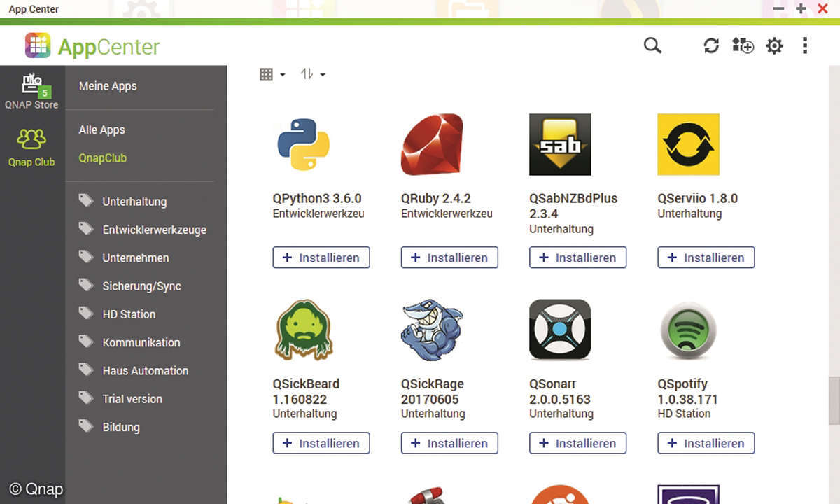This screenshot has height=504, width=840.
Task: Install QServiio 1.8.0
Action: pyautogui.click(x=706, y=258)
